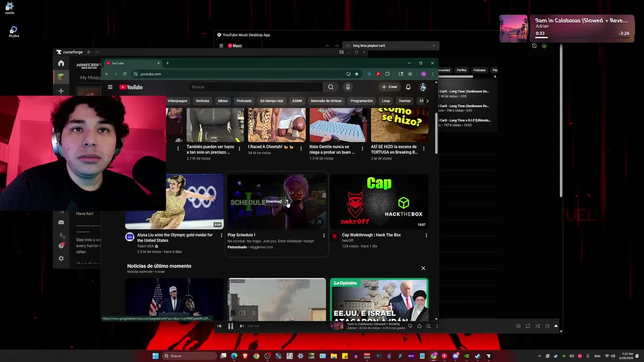Go to YouTube home via logo

point(131,87)
